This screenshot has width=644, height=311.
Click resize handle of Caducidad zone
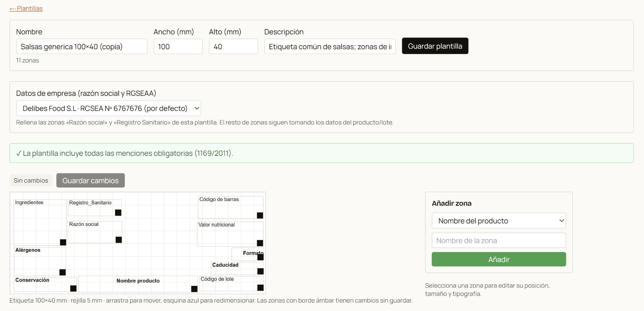click(x=261, y=271)
